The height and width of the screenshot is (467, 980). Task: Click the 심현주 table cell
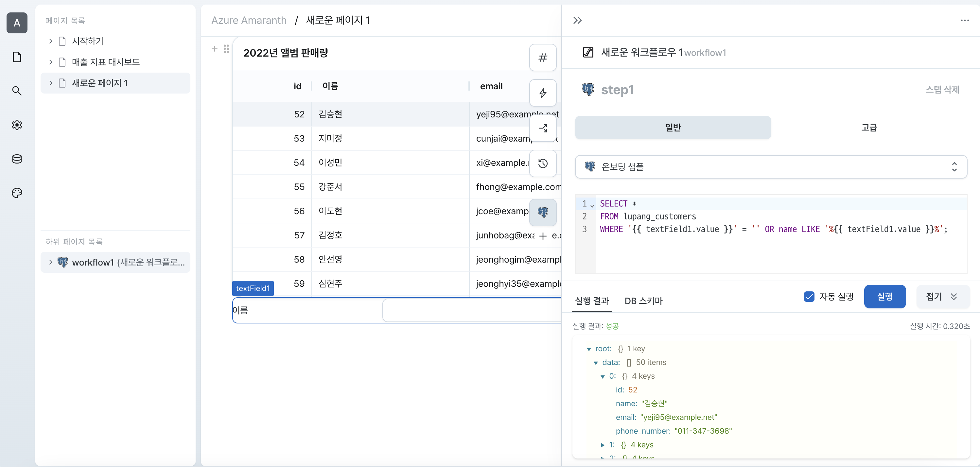390,284
